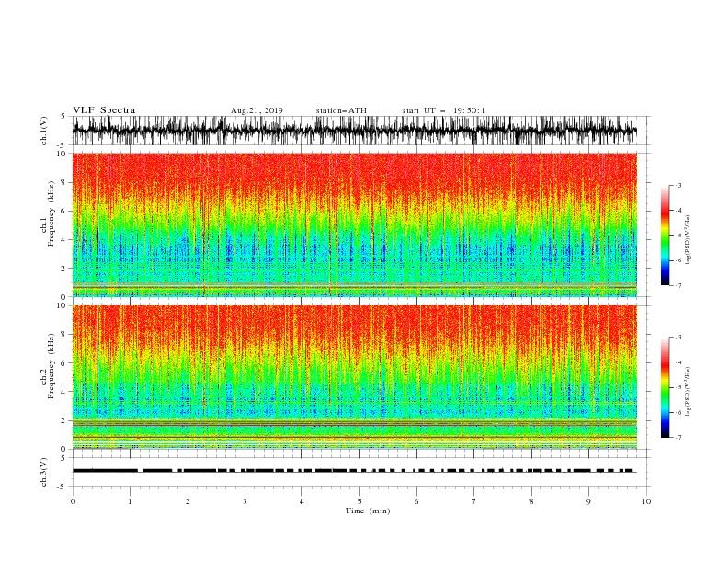Click time axis tick label "10"
This screenshot has height=563, width=728.
tap(646, 501)
